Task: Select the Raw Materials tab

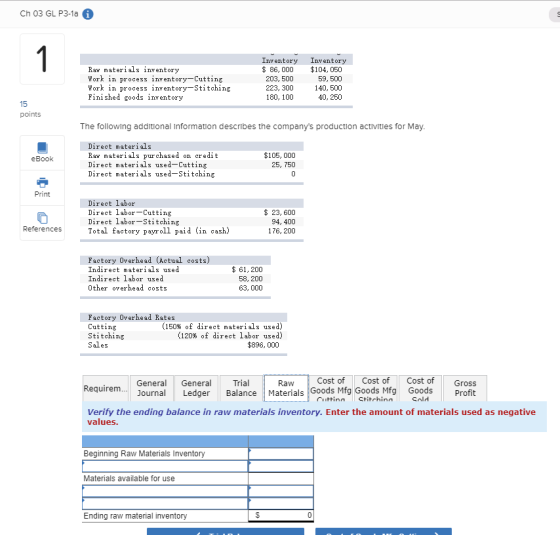Action: click(286, 388)
